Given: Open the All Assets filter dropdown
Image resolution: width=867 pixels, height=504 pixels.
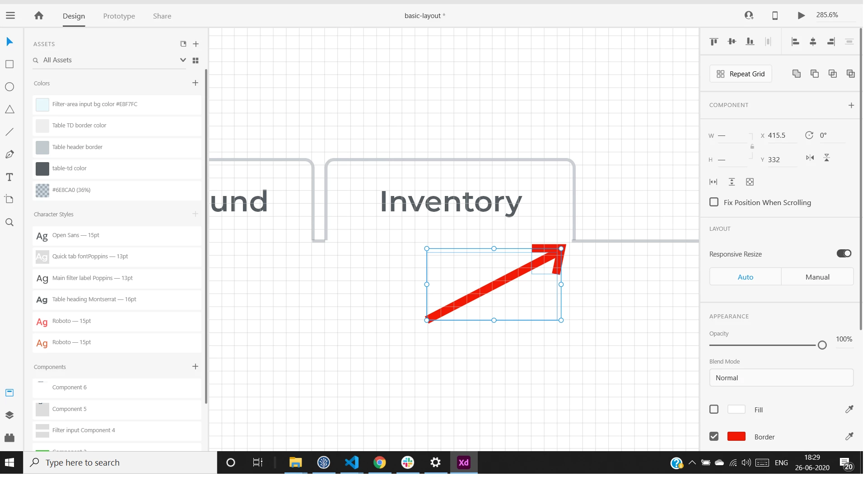Looking at the screenshot, I should [182, 60].
